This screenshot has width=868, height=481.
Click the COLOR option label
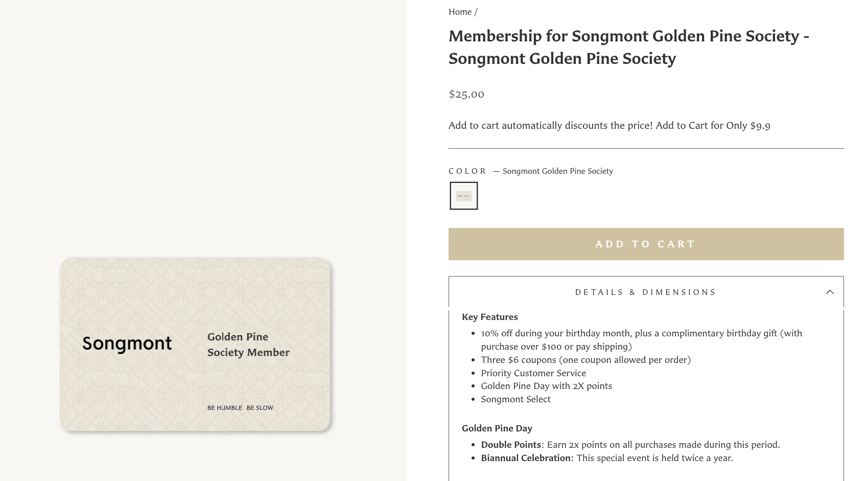point(467,171)
